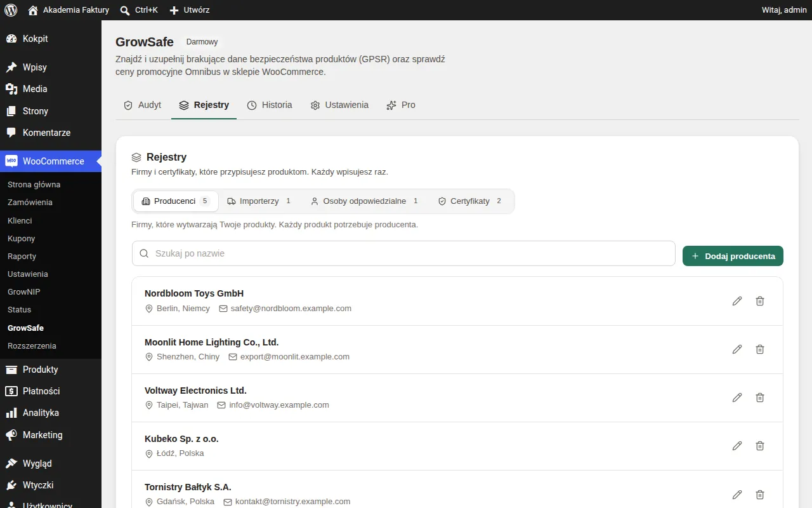Open the Utwórz create-new menu
812x508 pixels.
[189, 10]
